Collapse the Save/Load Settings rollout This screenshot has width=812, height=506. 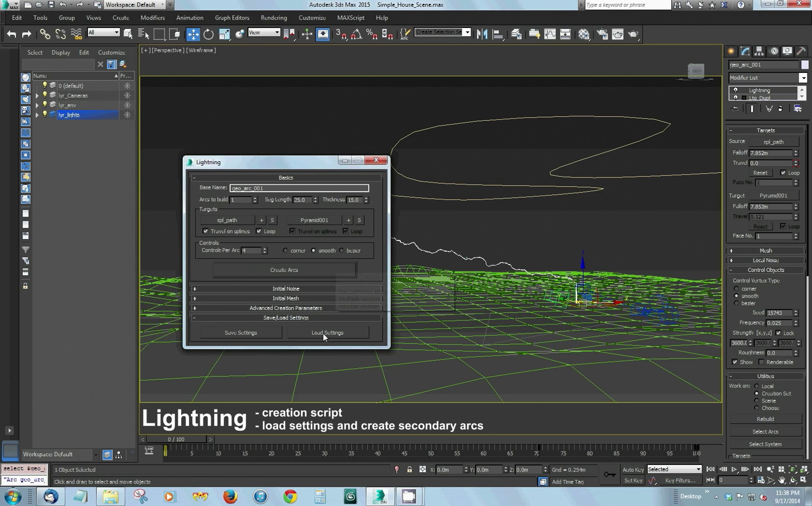pos(286,318)
